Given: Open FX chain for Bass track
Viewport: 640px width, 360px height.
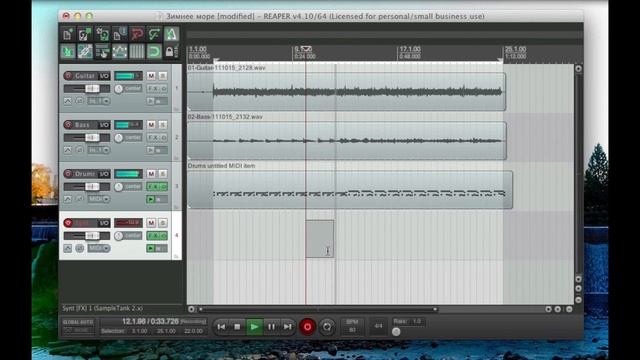Looking at the screenshot, I should point(154,138).
